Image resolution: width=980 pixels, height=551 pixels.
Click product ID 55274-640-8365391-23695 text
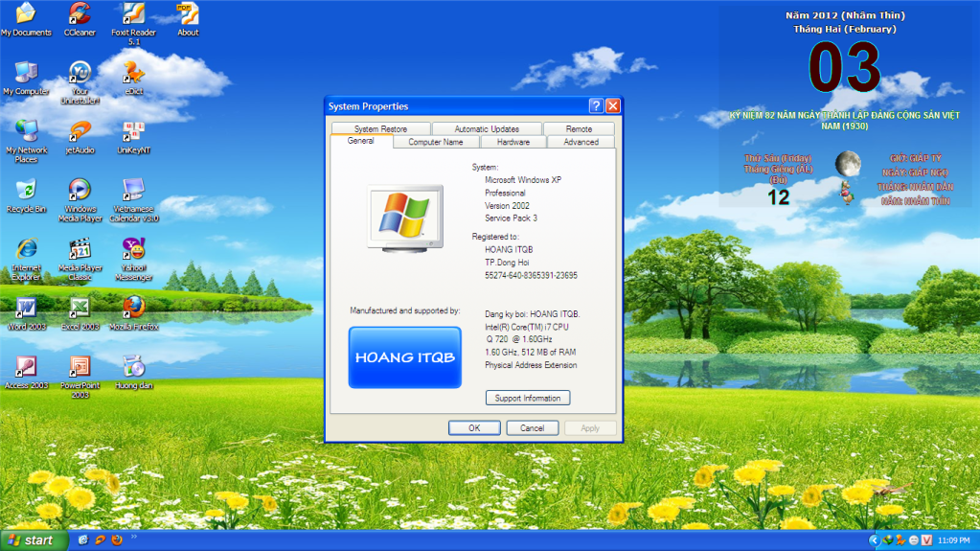click(532, 275)
